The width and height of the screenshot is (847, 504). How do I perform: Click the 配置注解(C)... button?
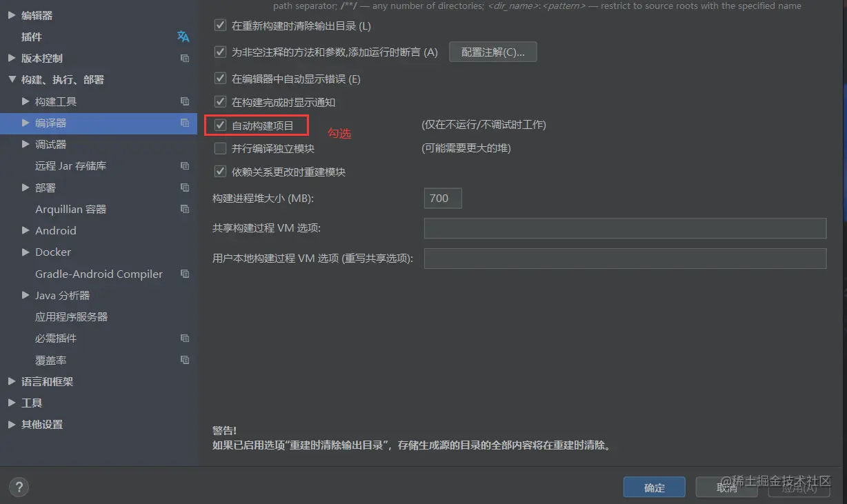pos(493,52)
